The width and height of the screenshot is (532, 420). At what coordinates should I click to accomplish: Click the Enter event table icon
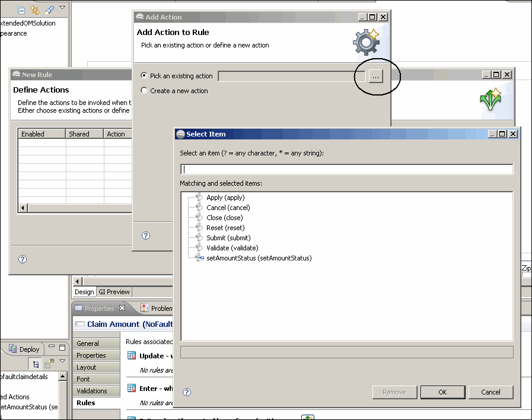(x=131, y=388)
